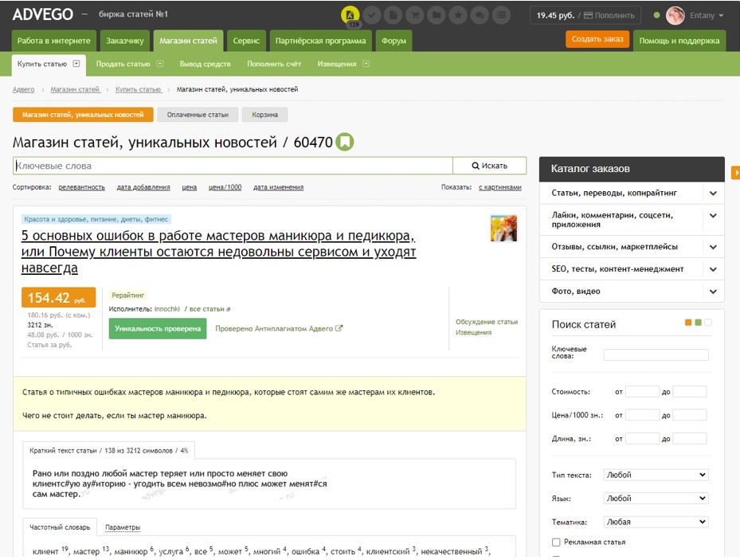Open the Entany account dropdown arrow
This screenshot has width=740, height=560.
click(x=721, y=16)
